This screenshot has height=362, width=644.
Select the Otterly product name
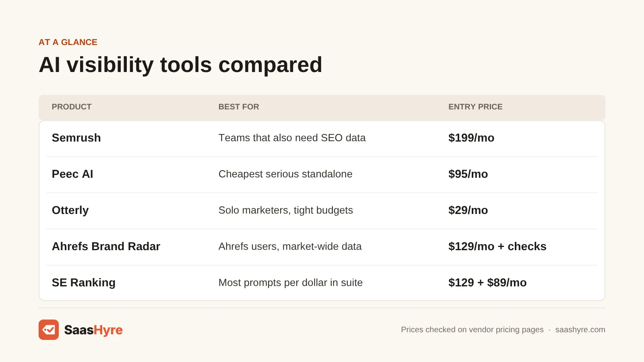pyautogui.click(x=70, y=210)
